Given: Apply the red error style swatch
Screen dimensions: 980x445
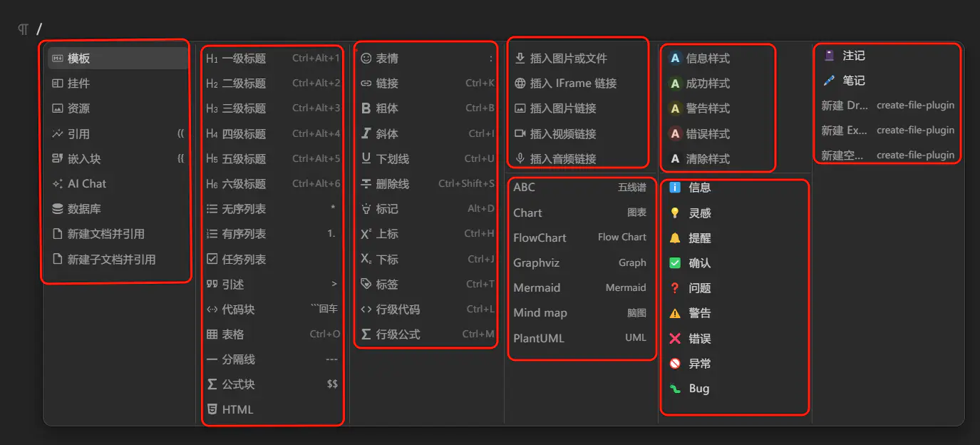Looking at the screenshot, I should coord(675,133).
